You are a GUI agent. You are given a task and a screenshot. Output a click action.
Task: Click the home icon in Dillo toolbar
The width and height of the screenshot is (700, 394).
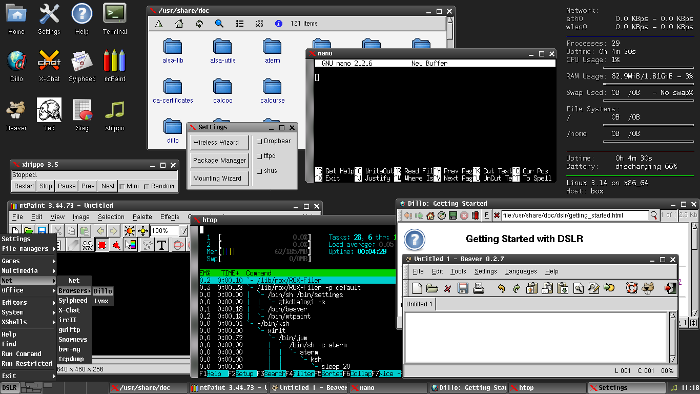(x=430, y=216)
